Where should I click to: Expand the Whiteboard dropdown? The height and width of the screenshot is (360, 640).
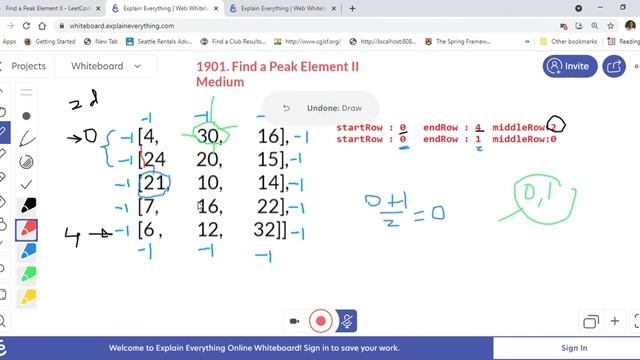tap(106, 66)
